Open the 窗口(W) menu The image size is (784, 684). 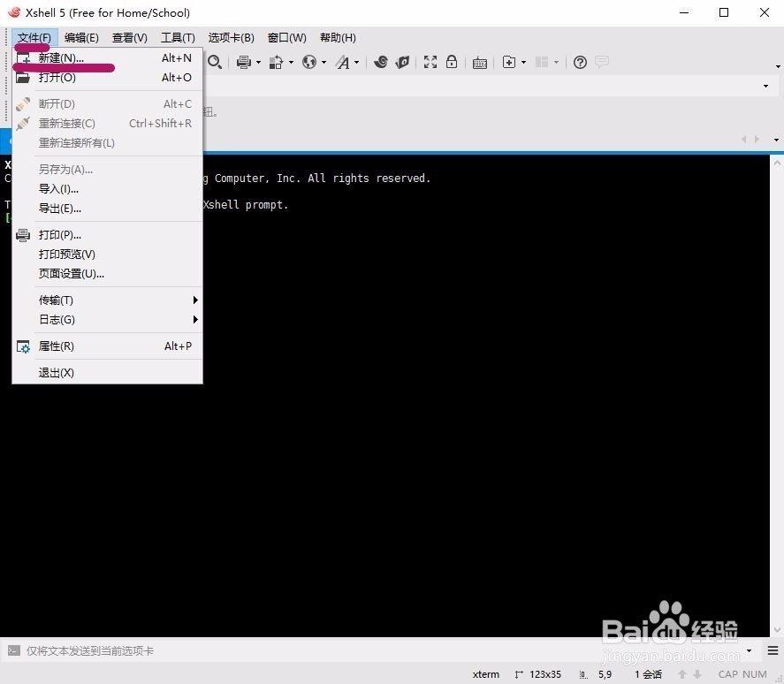287,37
